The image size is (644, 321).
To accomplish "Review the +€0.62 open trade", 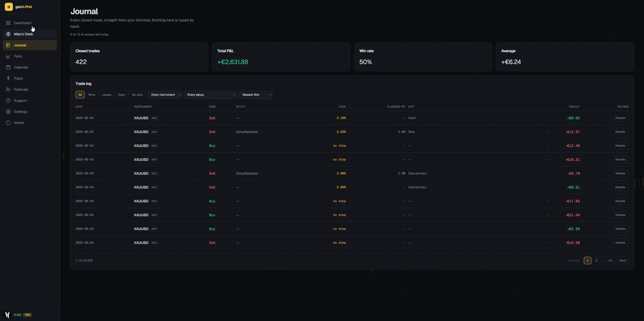I will [620, 118].
